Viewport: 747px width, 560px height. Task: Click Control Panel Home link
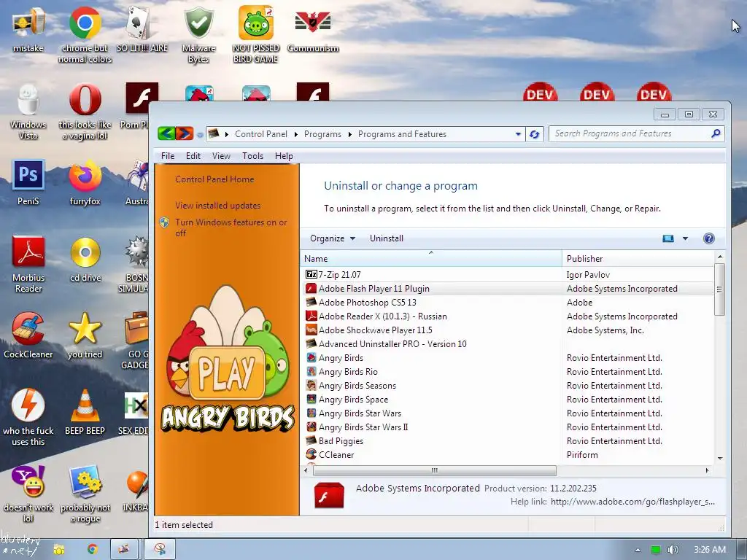coord(214,179)
